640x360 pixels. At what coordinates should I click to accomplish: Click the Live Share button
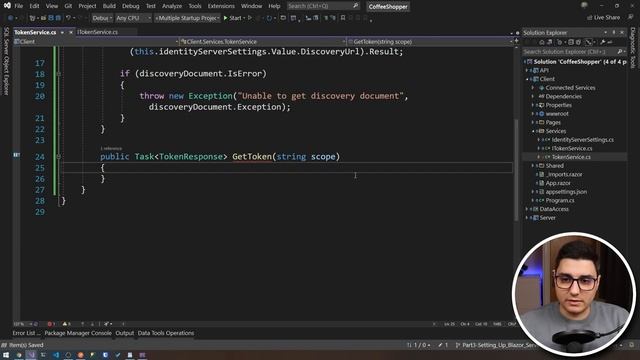(x=604, y=18)
